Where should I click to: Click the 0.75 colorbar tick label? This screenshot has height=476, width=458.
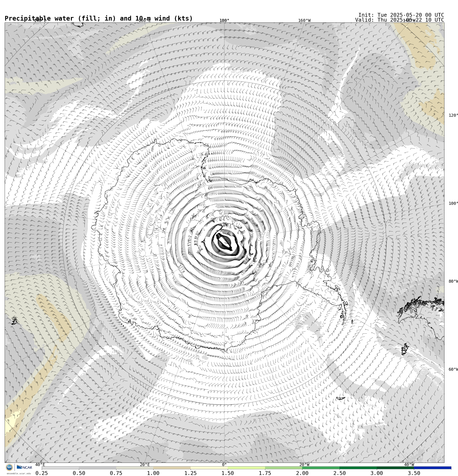116,473
